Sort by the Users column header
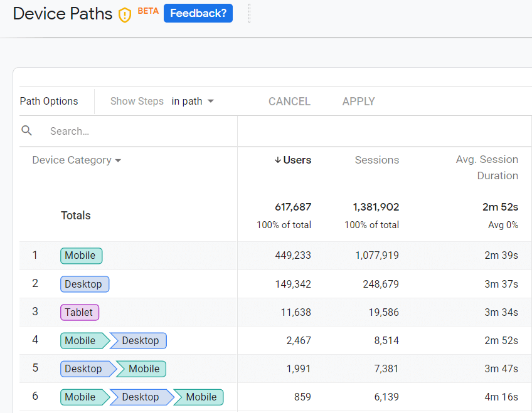The width and height of the screenshot is (532, 413). 292,160
